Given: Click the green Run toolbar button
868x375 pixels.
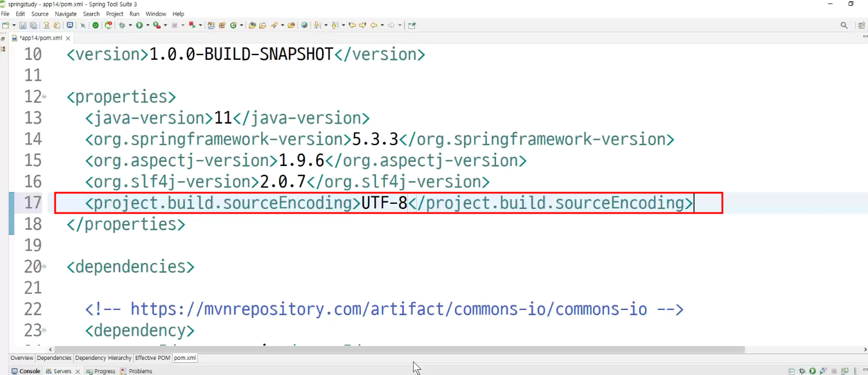Looking at the screenshot, I should coord(139,26).
